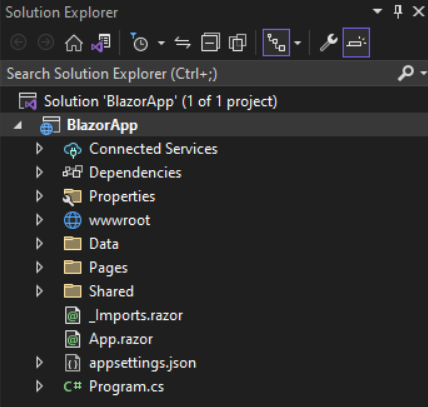The height and width of the screenshot is (407, 428).
Task: Click the Dependencies icon
Action: tap(72, 172)
